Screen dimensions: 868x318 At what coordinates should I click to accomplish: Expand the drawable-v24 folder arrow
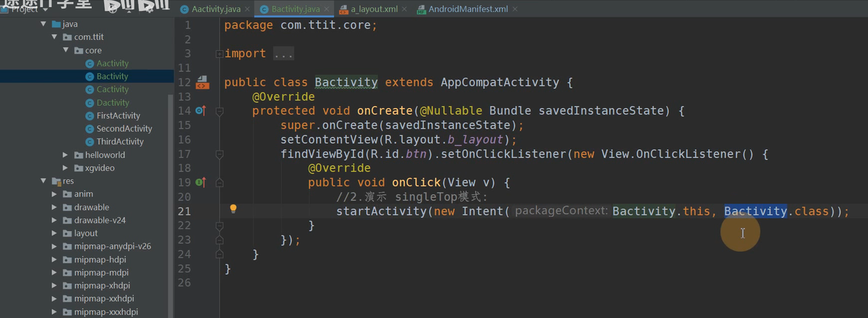(x=55, y=220)
